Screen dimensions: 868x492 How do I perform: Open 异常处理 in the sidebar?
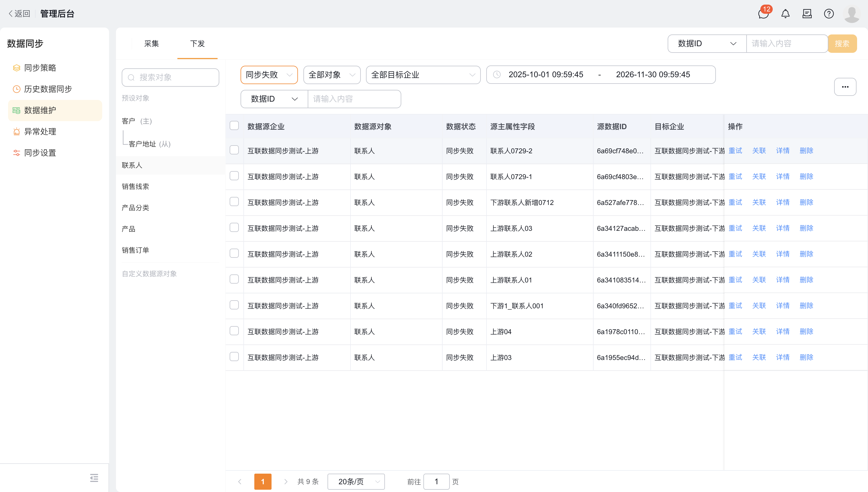coord(55,131)
